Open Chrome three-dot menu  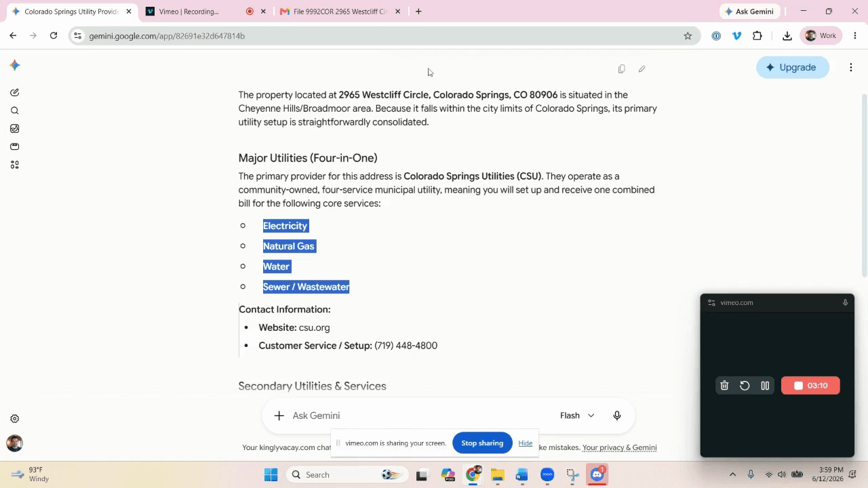click(x=855, y=36)
